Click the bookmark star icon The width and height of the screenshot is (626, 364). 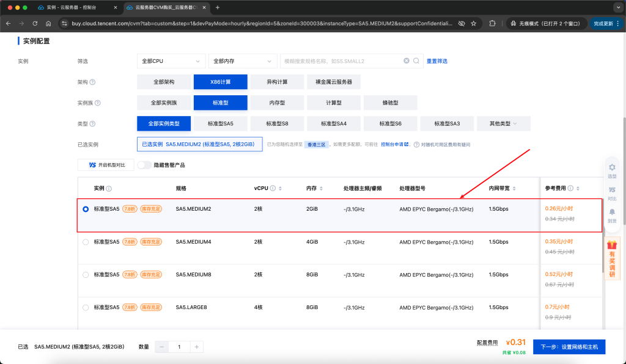click(474, 23)
